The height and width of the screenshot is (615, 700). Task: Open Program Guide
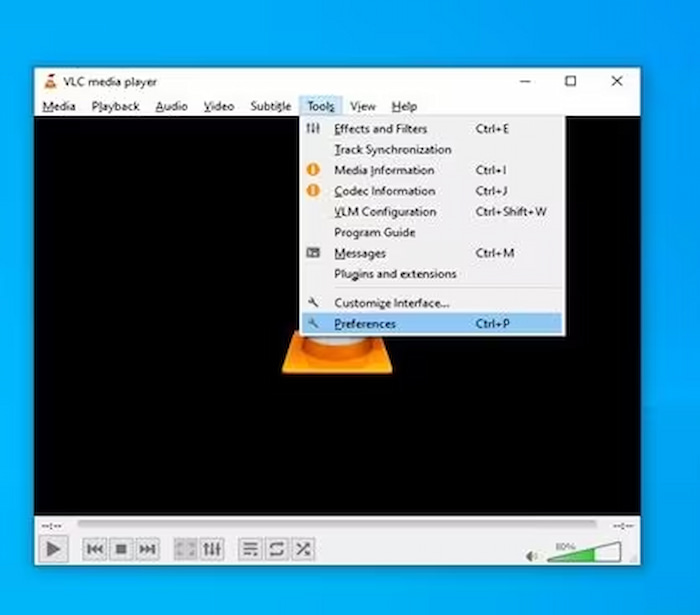pos(432,233)
